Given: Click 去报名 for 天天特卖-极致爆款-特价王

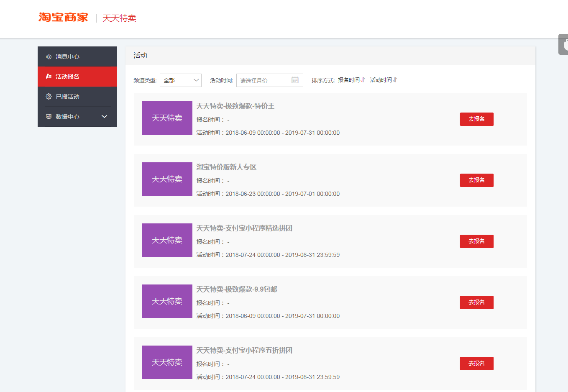Looking at the screenshot, I should pyautogui.click(x=477, y=119).
